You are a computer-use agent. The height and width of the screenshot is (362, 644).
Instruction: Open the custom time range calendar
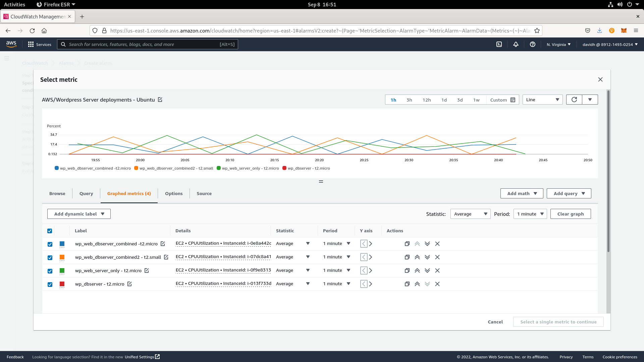[502, 100]
